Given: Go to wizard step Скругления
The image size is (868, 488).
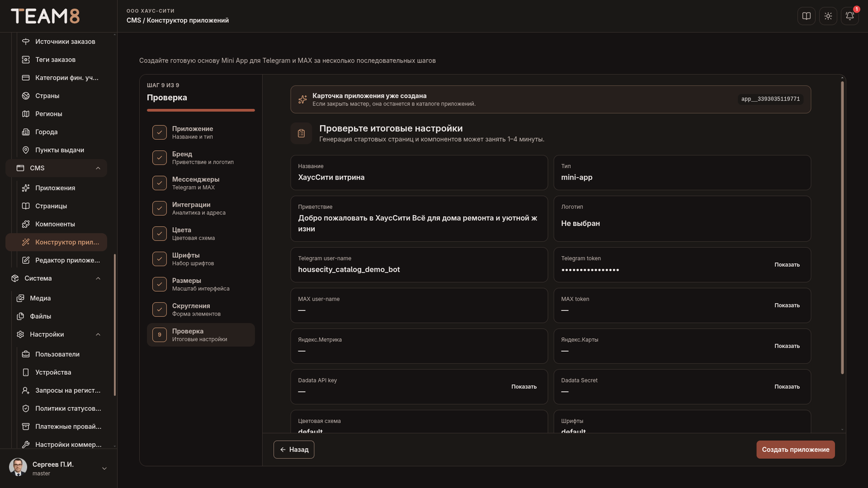Looking at the screenshot, I should click(x=201, y=310).
